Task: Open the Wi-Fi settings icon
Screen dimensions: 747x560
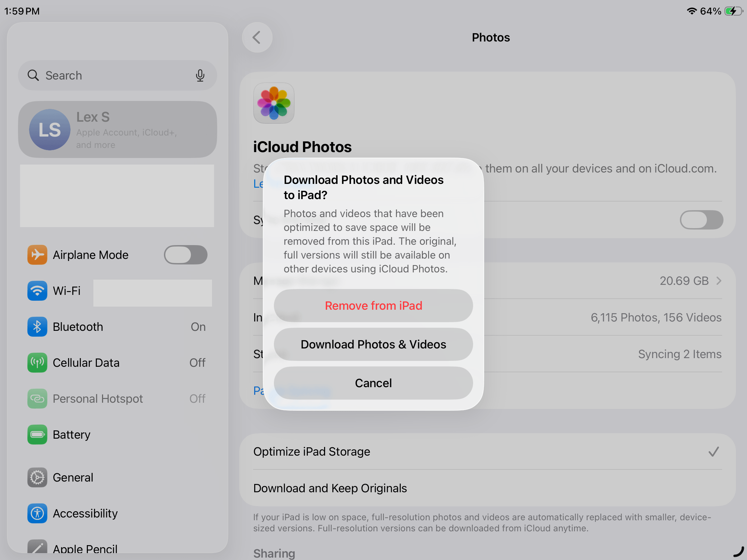Action: pos(37,291)
